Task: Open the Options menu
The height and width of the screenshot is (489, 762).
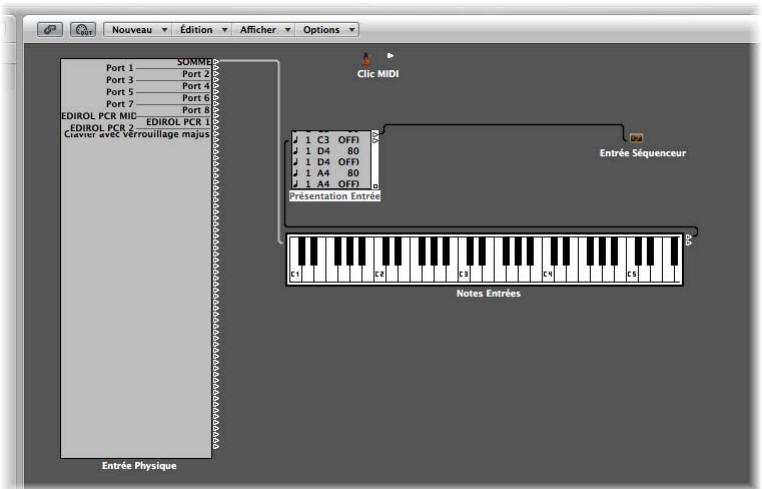Action: tap(327, 30)
